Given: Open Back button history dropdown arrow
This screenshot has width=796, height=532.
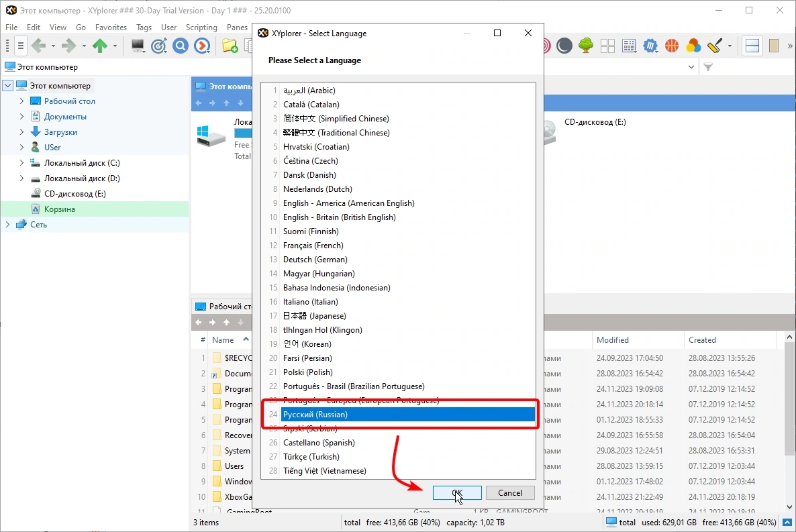Looking at the screenshot, I should pyautogui.click(x=53, y=46).
